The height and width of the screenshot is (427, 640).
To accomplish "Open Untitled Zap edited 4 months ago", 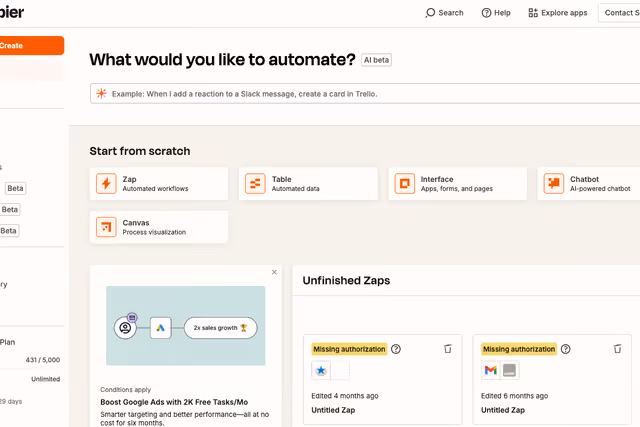I will coord(333,410).
